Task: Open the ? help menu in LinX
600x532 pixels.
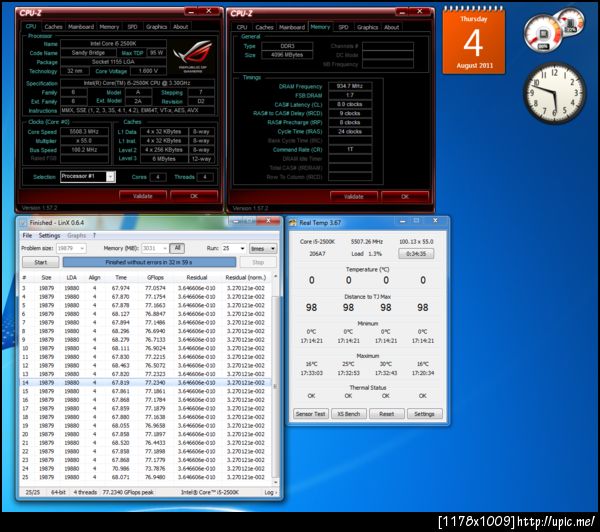Action: [x=94, y=235]
